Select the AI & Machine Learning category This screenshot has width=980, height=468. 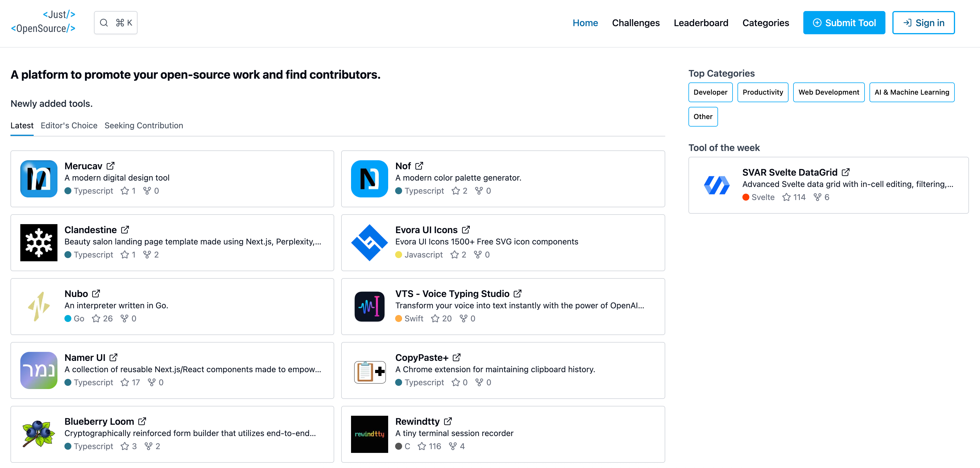(912, 92)
